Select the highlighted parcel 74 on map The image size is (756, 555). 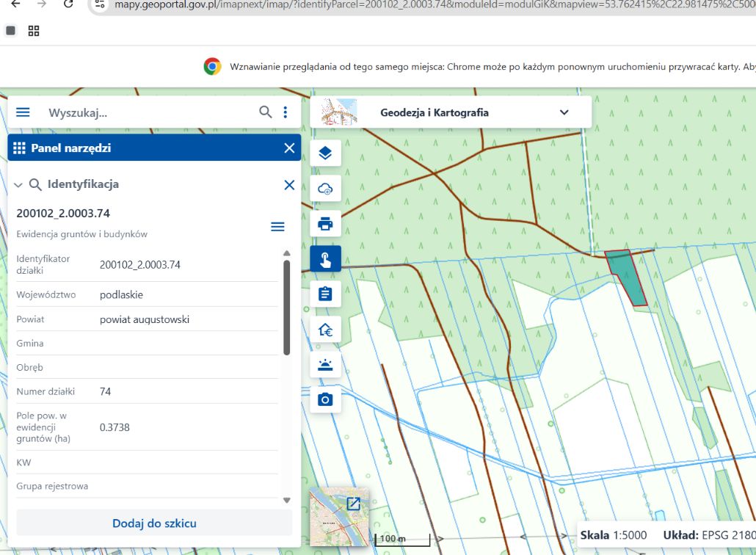(628, 277)
